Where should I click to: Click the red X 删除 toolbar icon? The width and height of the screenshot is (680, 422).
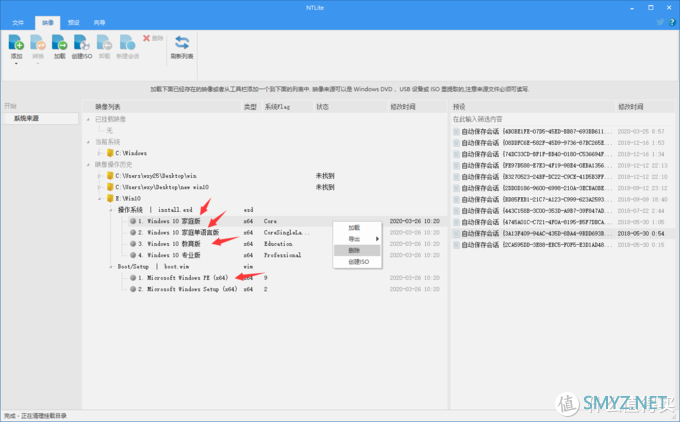147,38
